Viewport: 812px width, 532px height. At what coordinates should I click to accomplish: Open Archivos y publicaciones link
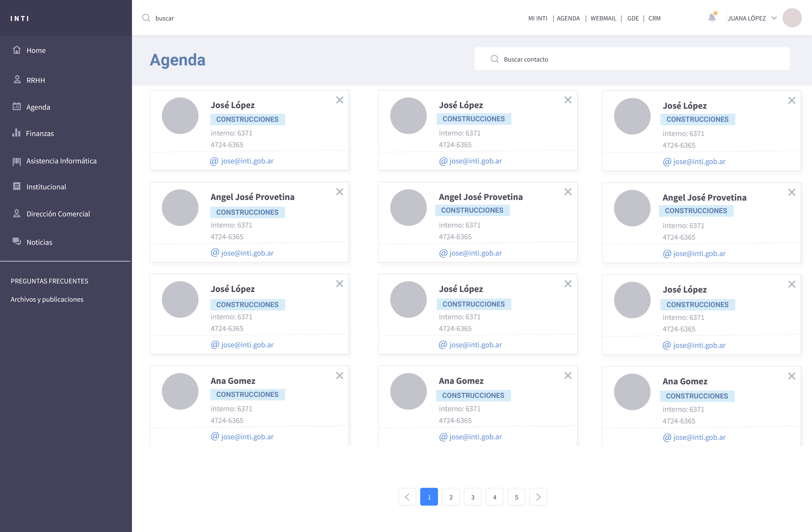pyautogui.click(x=47, y=299)
